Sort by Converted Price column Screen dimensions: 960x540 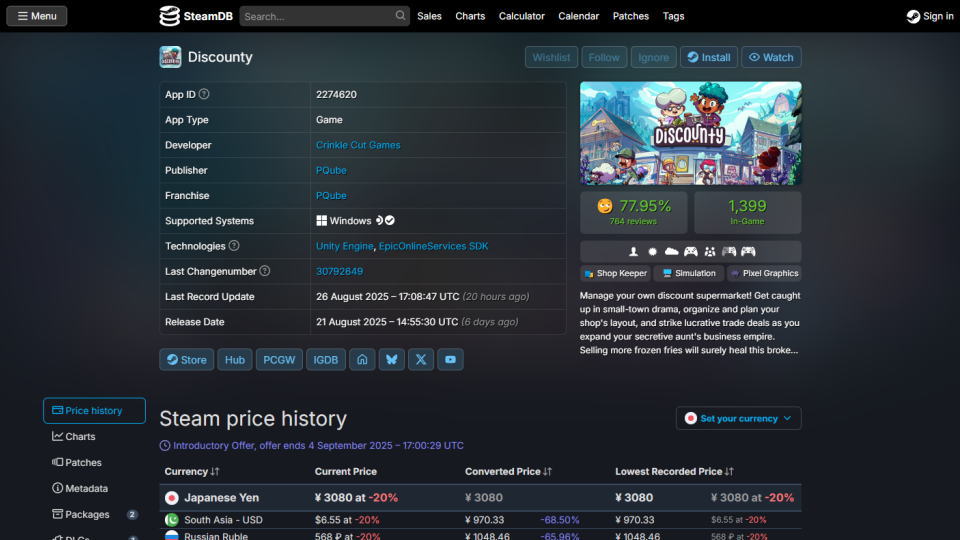[x=508, y=471]
